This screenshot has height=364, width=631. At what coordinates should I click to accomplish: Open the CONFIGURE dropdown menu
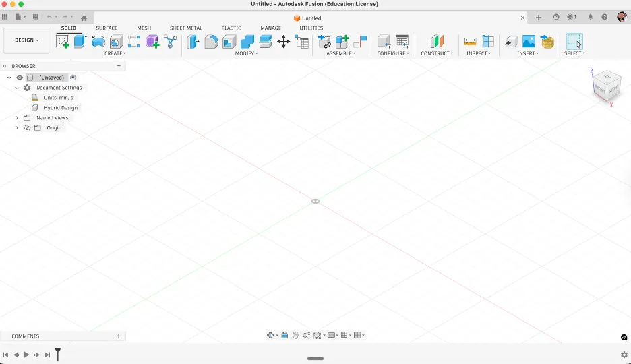393,53
